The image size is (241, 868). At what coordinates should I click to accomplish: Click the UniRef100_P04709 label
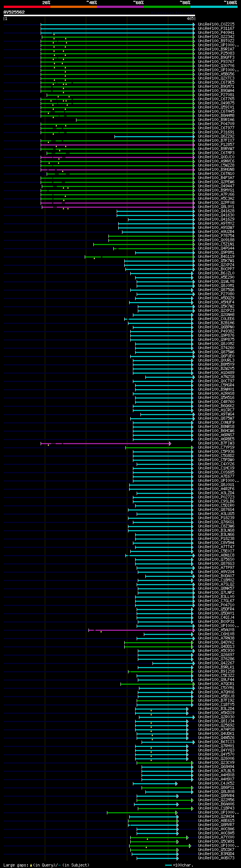216,124
